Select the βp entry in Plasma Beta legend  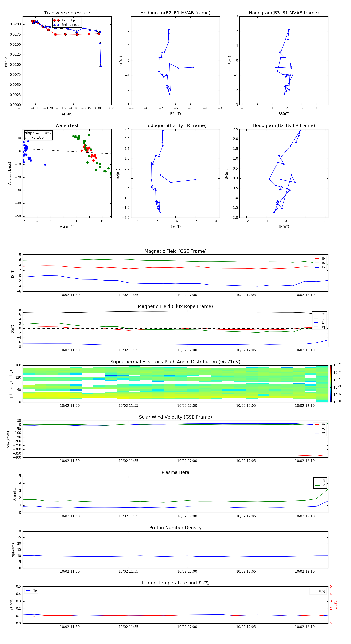point(321,480)
